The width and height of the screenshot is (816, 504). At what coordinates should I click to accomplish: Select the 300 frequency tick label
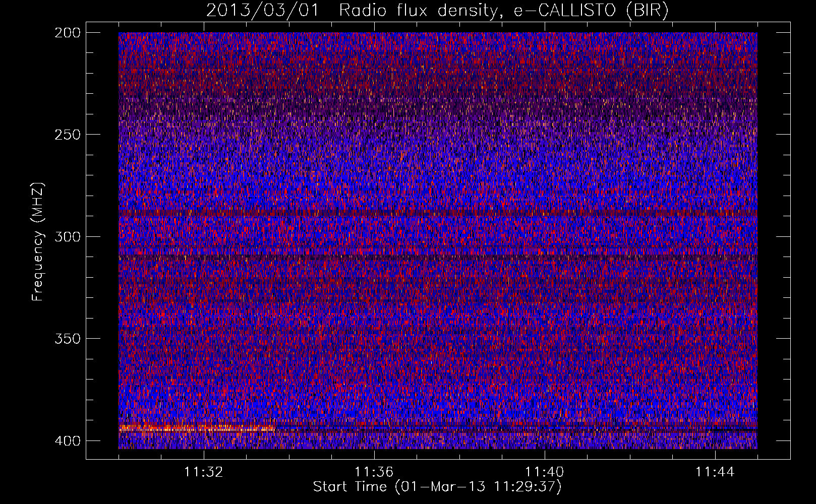click(67, 236)
